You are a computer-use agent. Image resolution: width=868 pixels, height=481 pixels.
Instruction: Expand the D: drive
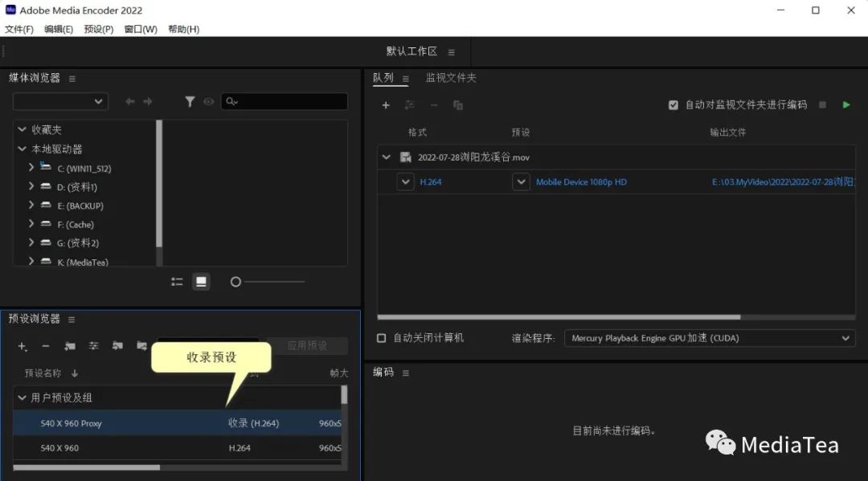coord(31,186)
